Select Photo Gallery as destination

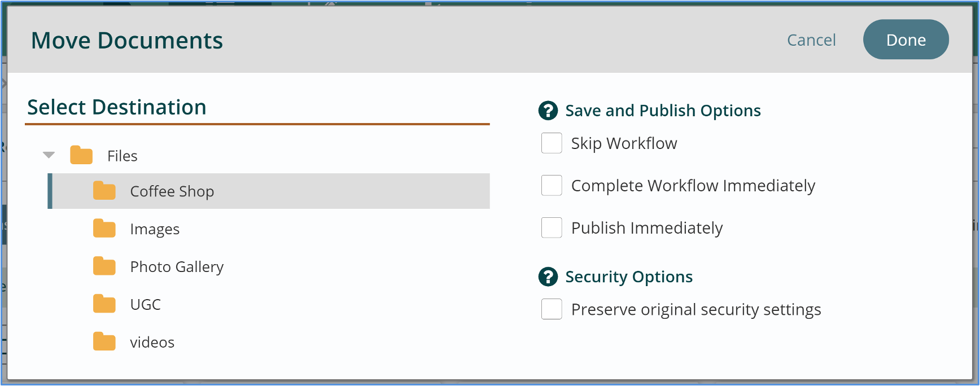click(x=177, y=267)
